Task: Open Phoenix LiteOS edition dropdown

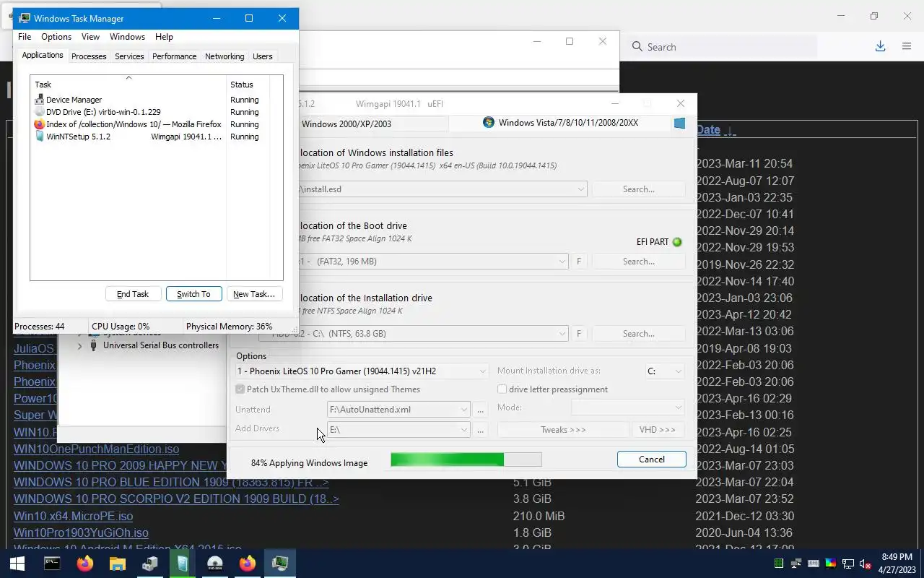Action: point(483,371)
